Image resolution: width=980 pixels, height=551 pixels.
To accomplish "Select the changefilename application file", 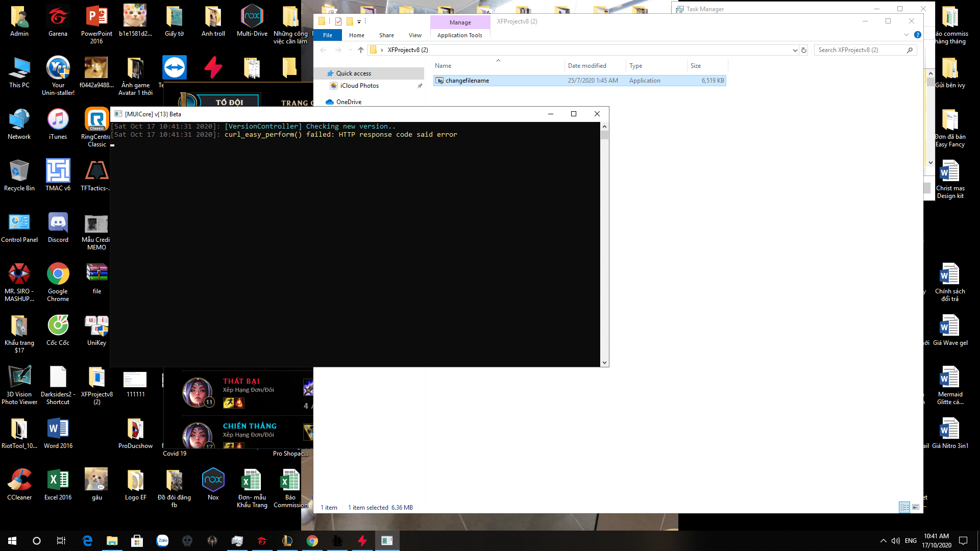I will click(x=579, y=81).
